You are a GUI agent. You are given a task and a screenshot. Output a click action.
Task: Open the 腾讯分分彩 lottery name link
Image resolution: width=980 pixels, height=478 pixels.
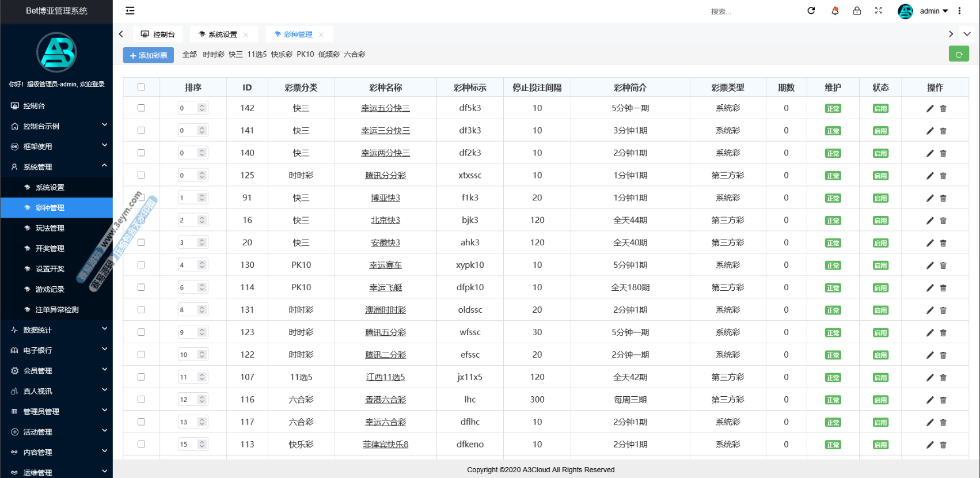click(x=385, y=175)
